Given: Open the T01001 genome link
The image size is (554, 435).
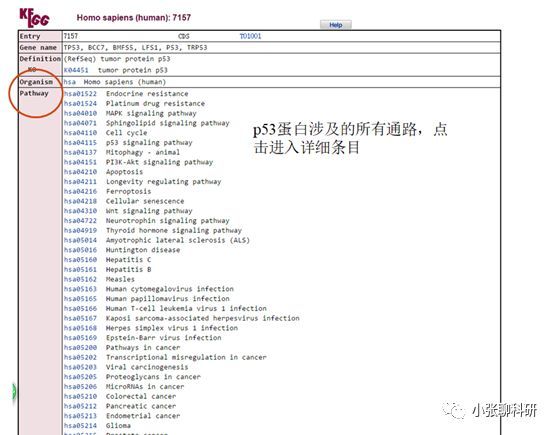Looking at the screenshot, I should (x=251, y=36).
